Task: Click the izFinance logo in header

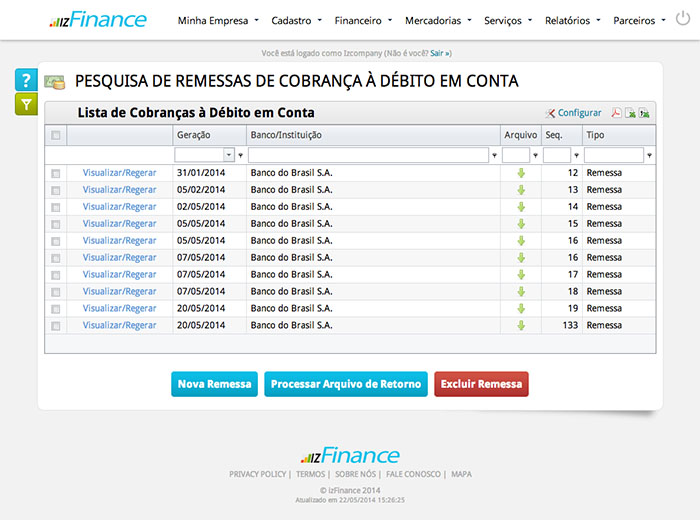Action: coord(98,20)
